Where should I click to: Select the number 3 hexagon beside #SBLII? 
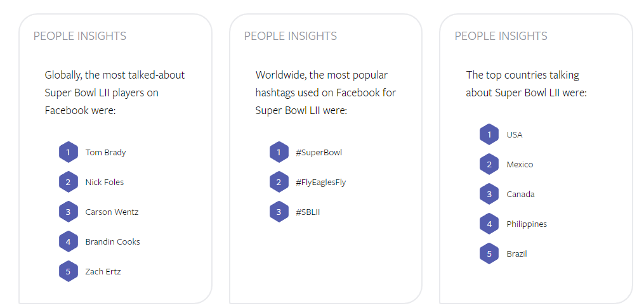[x=279, y=212]
